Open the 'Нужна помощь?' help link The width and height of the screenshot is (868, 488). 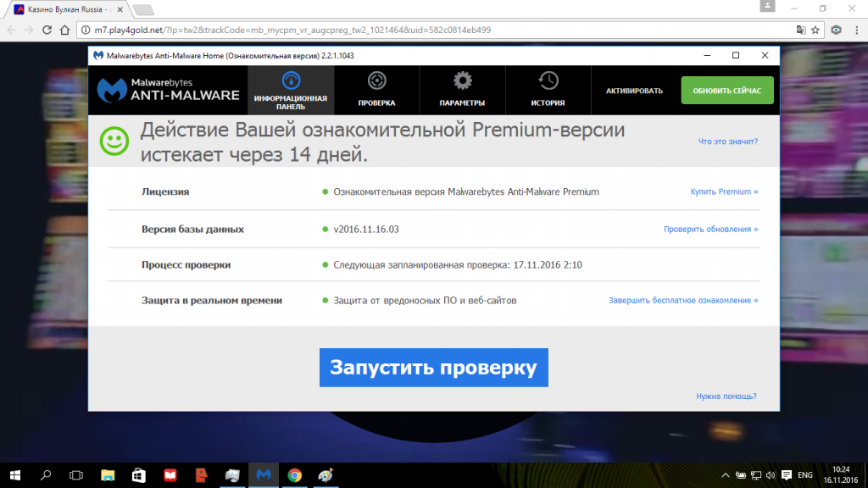726,396
